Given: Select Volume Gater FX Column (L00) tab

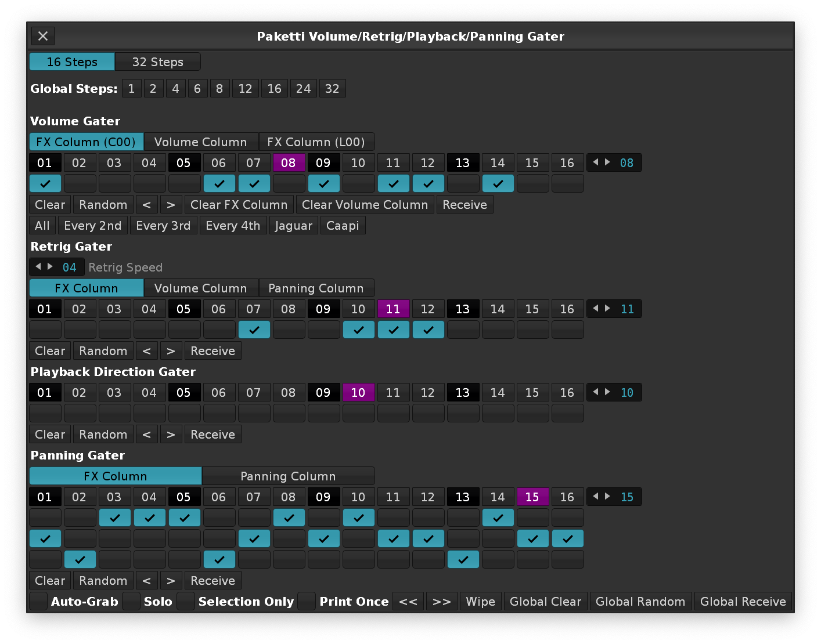Looking at the screenshot, I should tap(316, 142).
